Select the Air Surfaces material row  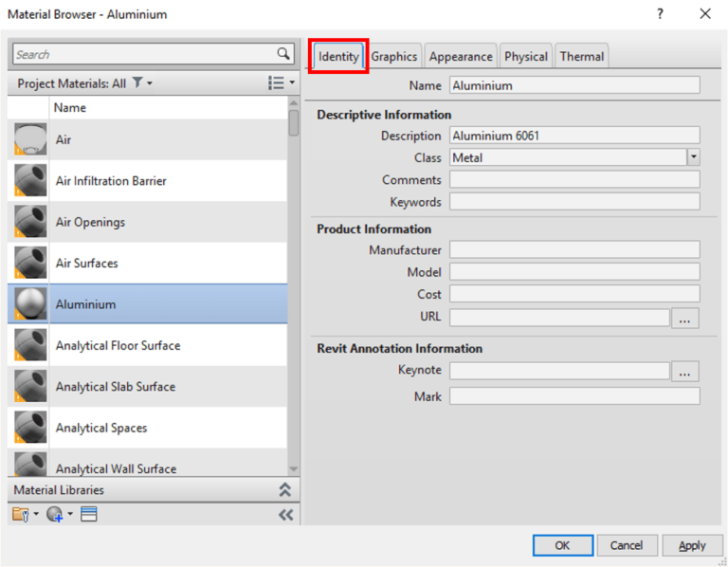pyautogui.click(x=148, y=263)
